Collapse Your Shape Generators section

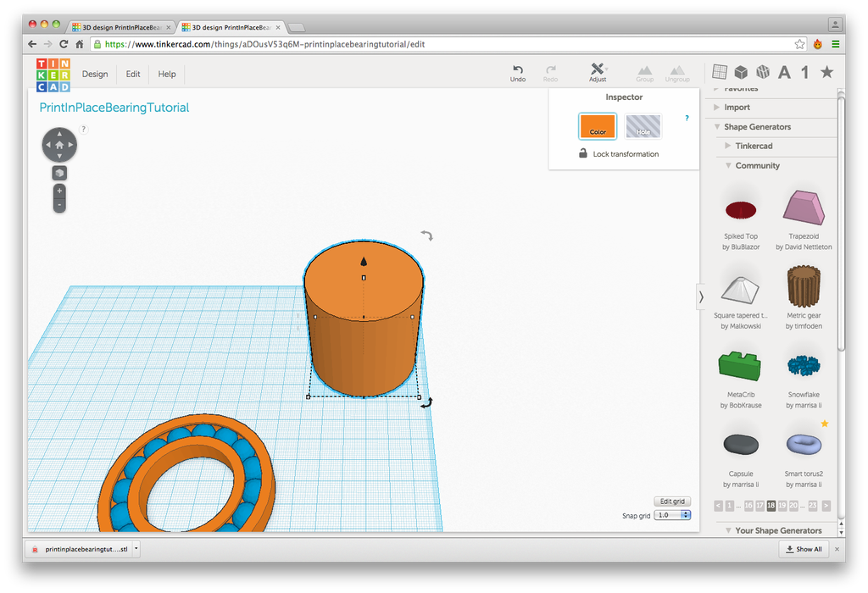pos(728,530)
